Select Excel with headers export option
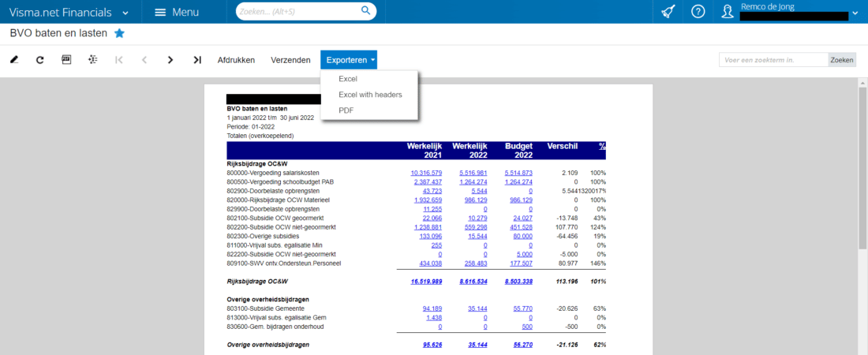This screenshot has height=355, width=868. (x=370, y=95)
